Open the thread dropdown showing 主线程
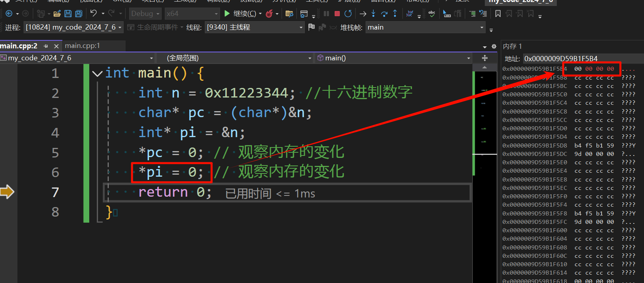This screenshot has height=283, width=644. coord(301,27)
